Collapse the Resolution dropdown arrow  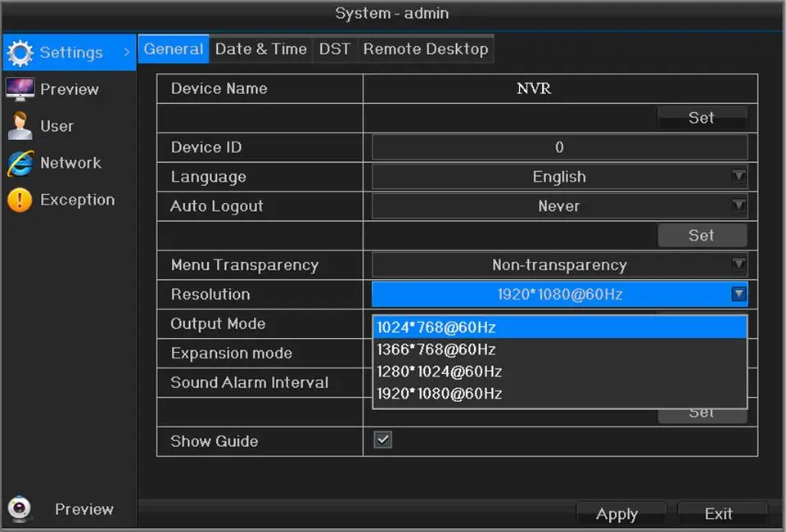[739, 294]
